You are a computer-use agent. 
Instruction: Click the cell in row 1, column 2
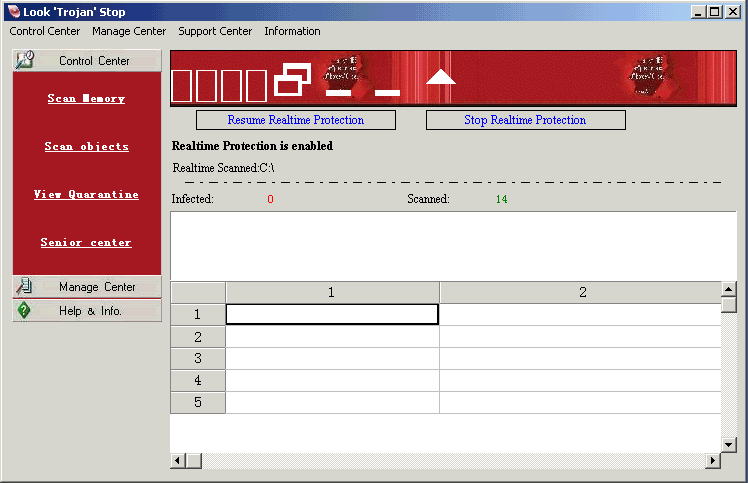click(x=580, y=315)
